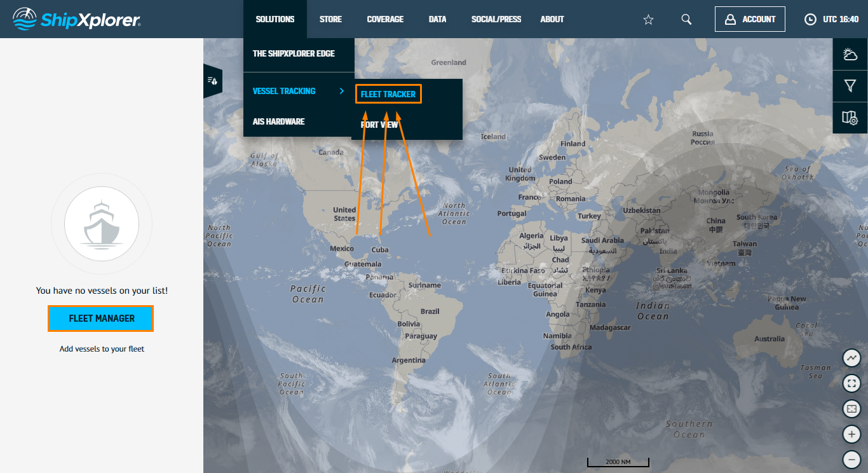The height and width of the screenshot is (473, 868).
Task: Open the Social/Press menu
Action: 496,19
